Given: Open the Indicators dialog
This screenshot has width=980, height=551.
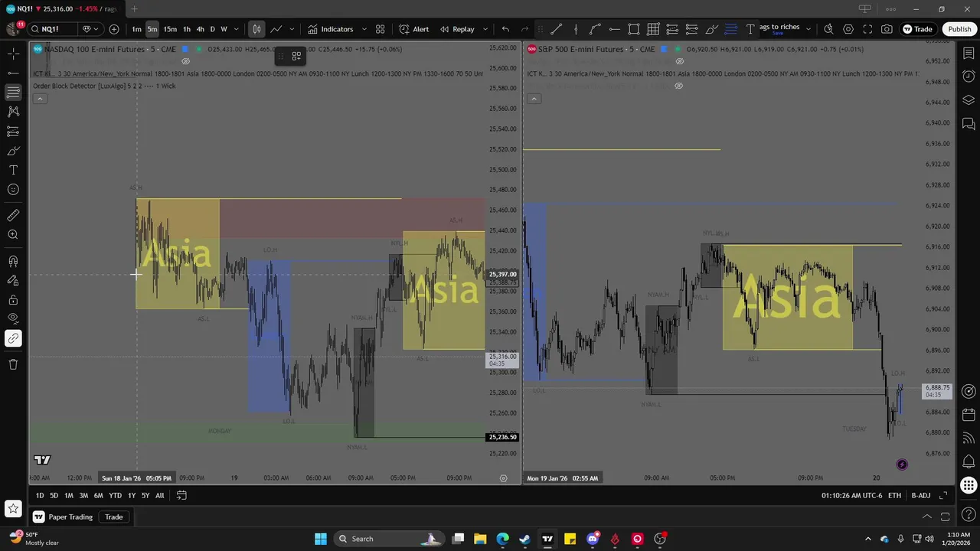Looking at the screenshot, I should tap(331, 29).
